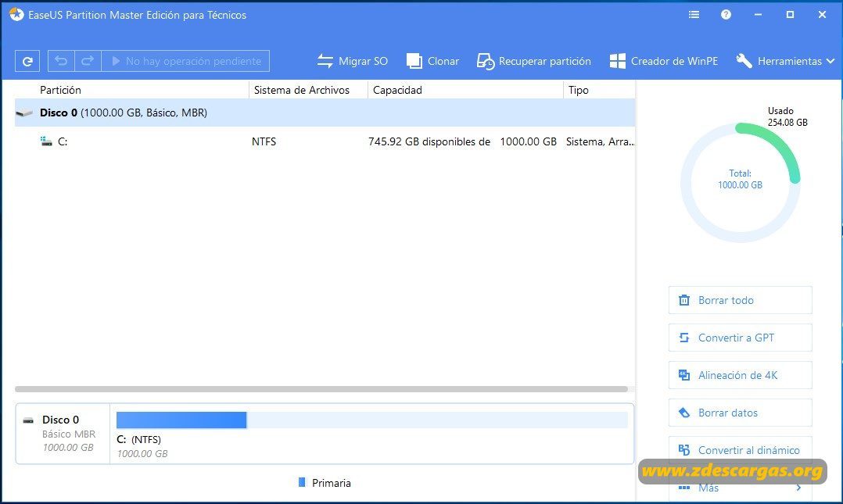Screen dimensions: 843x504
Task: Click the convert icon beside Convertir a GPT
Action: 683,338
